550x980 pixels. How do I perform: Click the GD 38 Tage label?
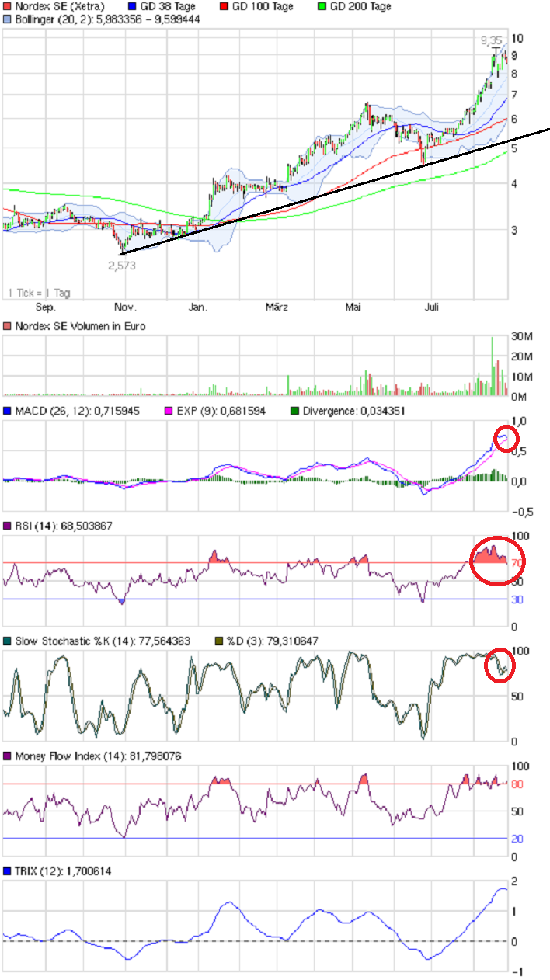pos(166,6)
